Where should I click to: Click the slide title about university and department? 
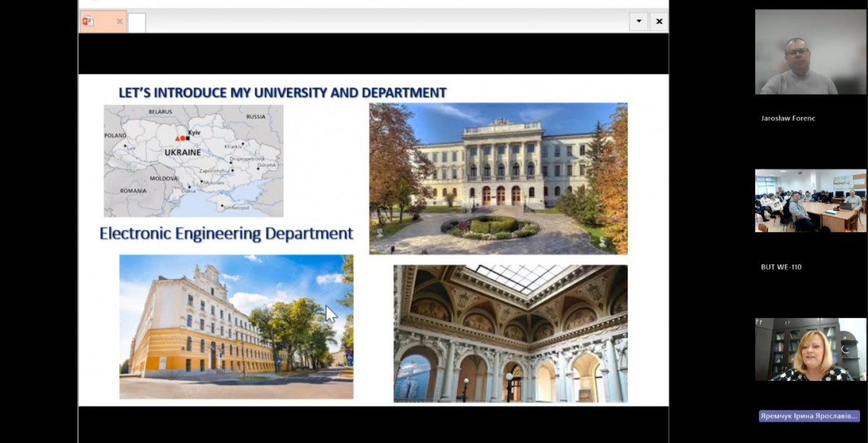coord(282,93)
